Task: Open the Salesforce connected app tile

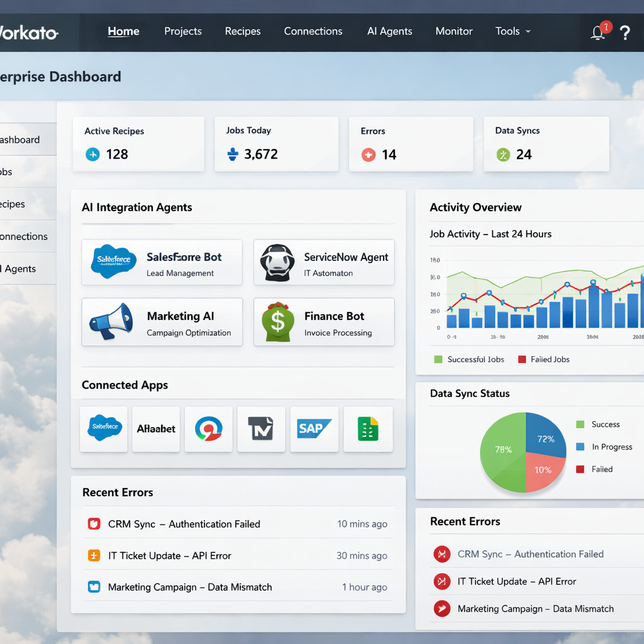Action: [x=104, y=429]
